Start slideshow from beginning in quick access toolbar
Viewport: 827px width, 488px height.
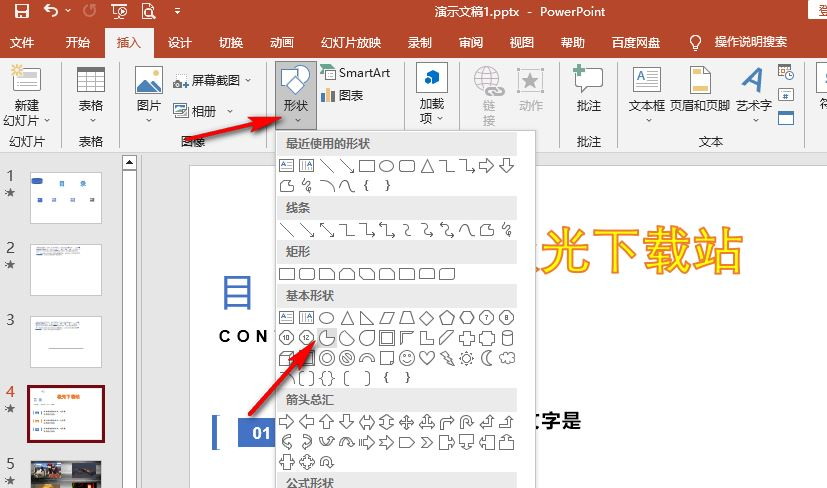pos(119,11)
